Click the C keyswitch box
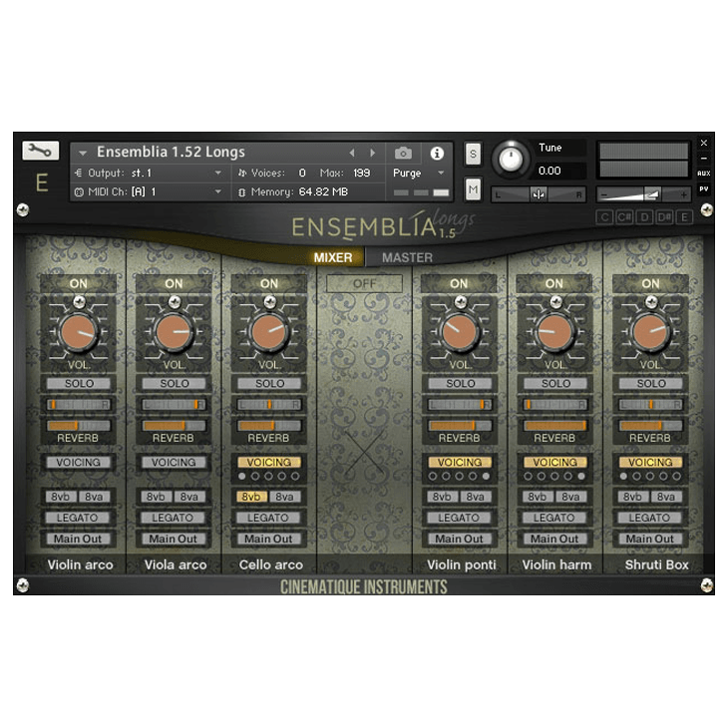 click(x=604, y=216)
